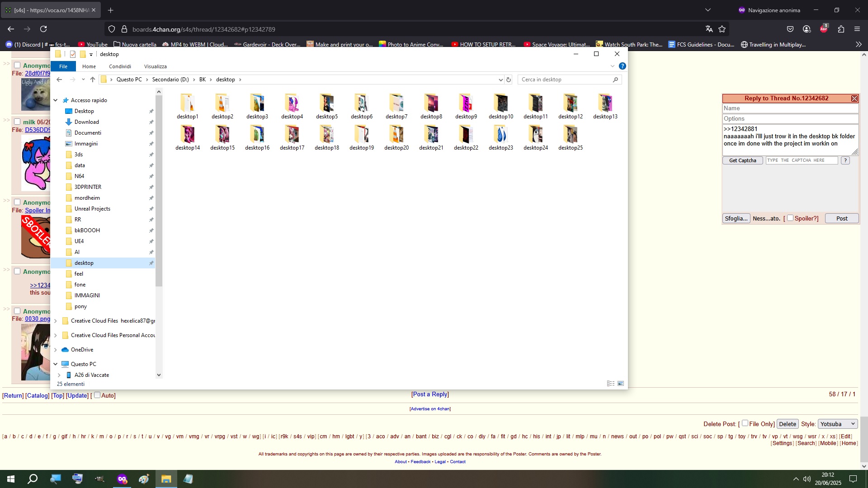The image size is (868, 488).
Task: Select the pony folder in sidebar
Action: point(80,306)
